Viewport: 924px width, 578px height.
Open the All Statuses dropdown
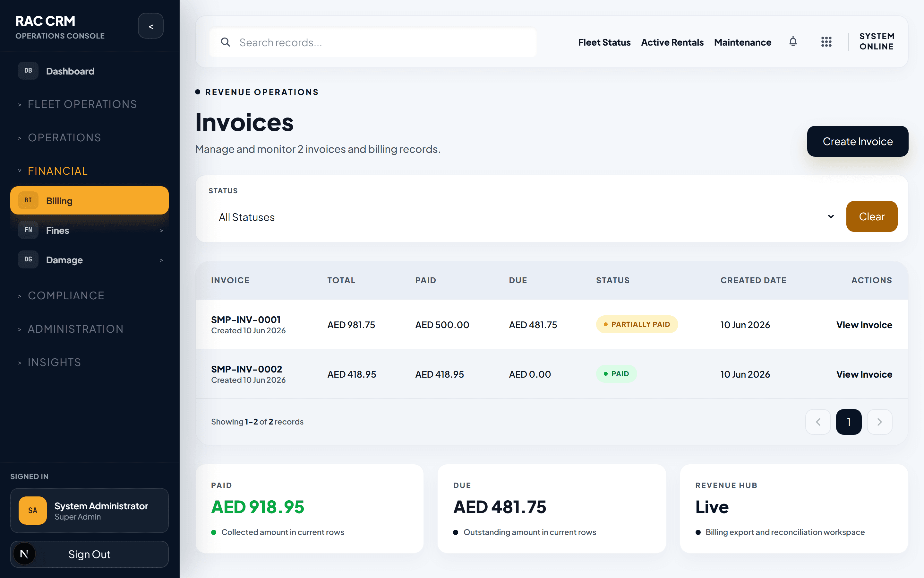[524, 217]
